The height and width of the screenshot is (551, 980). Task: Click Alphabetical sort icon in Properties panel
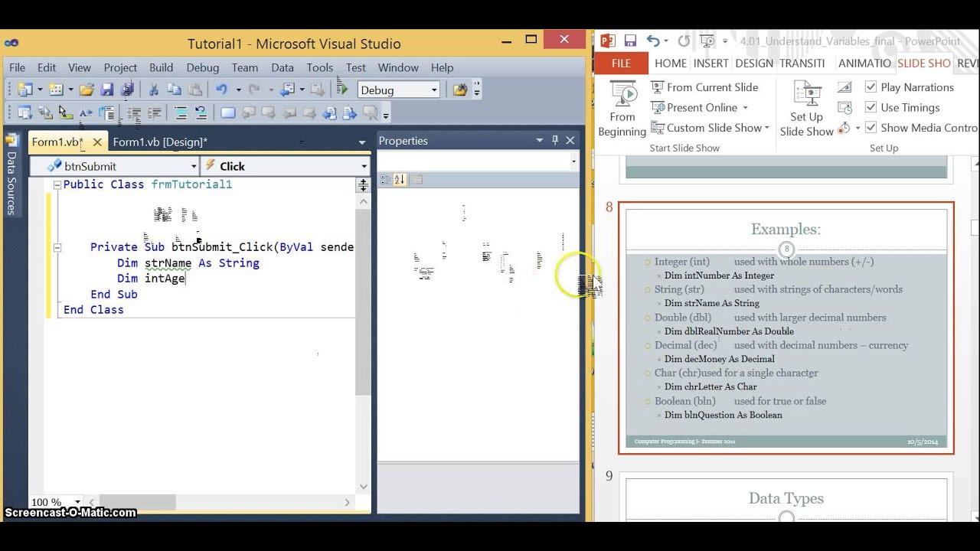[399, 180]
